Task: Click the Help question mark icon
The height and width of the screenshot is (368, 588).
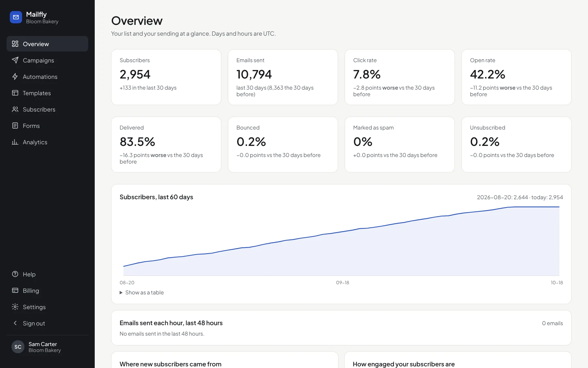Action: (x=15, y=274)
